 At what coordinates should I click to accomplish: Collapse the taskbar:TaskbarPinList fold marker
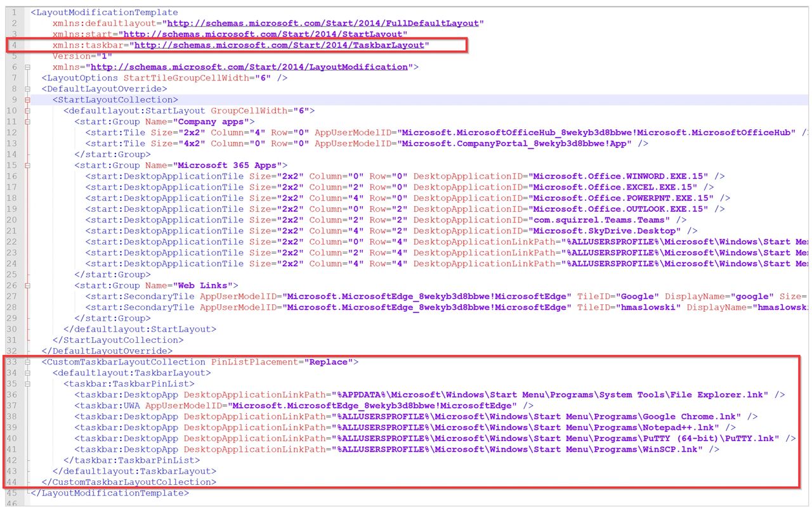(x=27, y=384)
